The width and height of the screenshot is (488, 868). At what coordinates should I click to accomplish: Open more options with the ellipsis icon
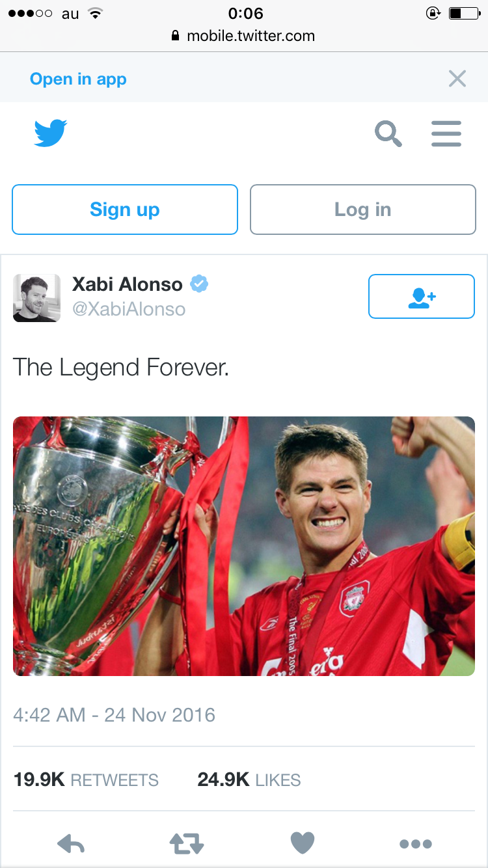point(416,844)
